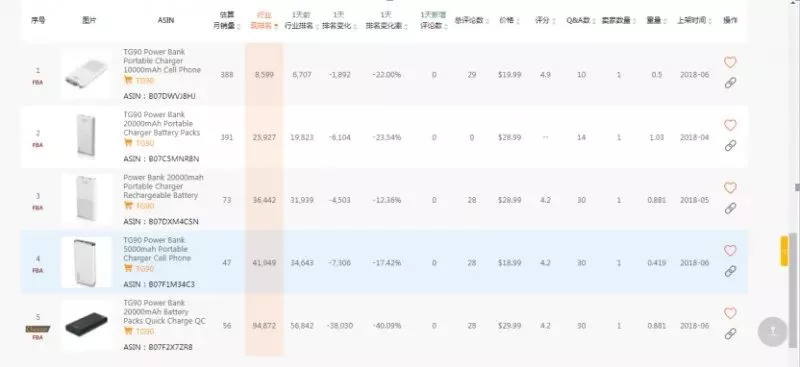
Task: Open link icon for ASIN B07CSMNR8N
Action: pos(730,145)
